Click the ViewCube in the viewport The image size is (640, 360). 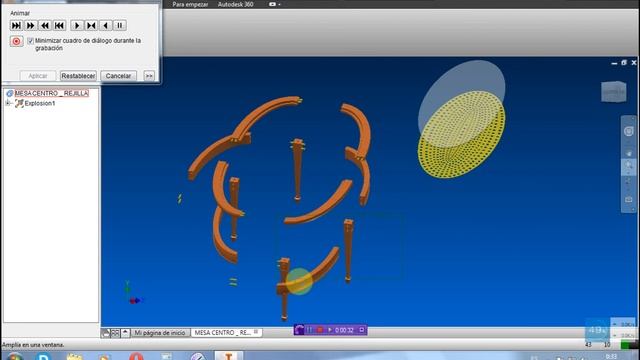pos(613,92)
